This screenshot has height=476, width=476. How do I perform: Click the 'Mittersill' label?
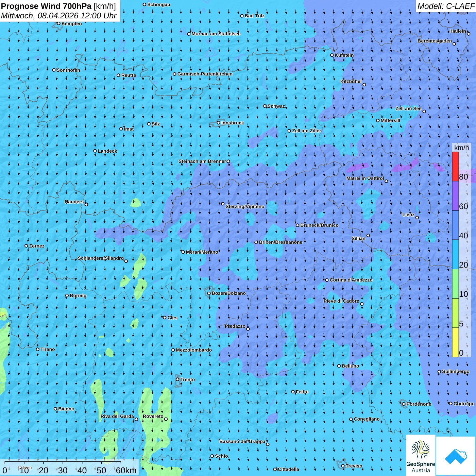tap(390, 120)
